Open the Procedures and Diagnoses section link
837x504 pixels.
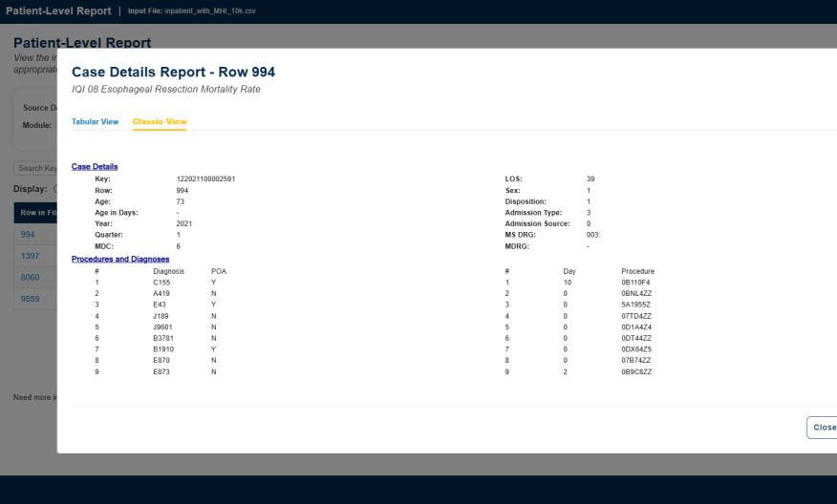120,259
